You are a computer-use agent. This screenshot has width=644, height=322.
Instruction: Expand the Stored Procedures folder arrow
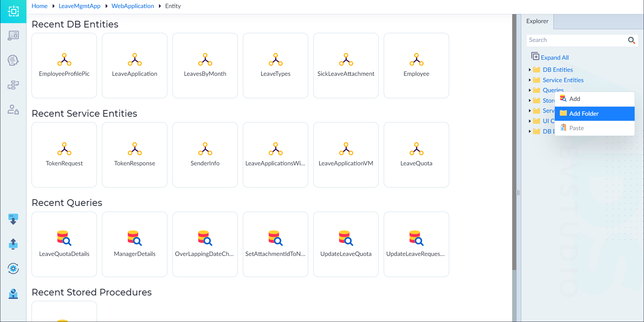(x=530, y=101)
